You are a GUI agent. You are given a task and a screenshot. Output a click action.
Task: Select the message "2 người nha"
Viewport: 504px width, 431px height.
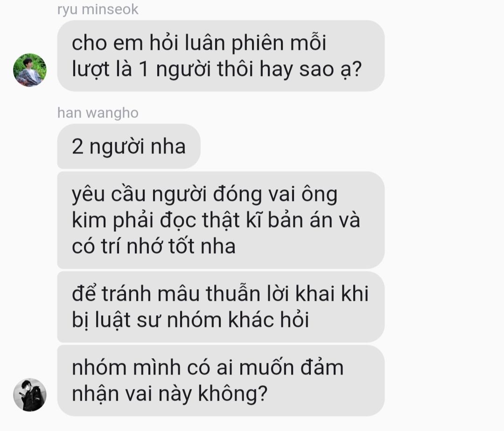(129, 146)
